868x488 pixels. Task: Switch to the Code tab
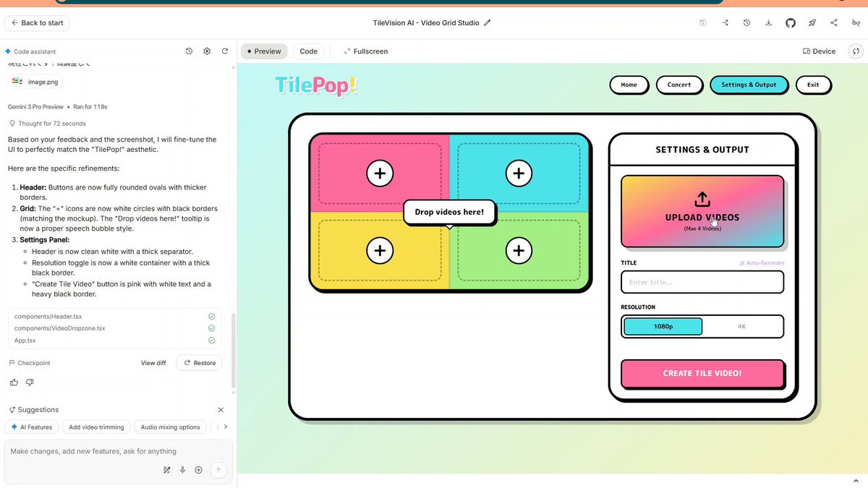point(309,51)
